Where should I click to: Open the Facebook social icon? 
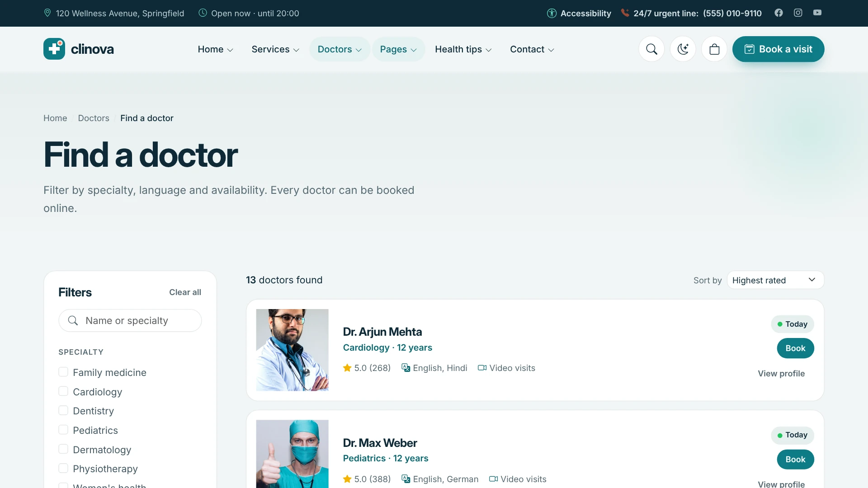coord(778,13)
